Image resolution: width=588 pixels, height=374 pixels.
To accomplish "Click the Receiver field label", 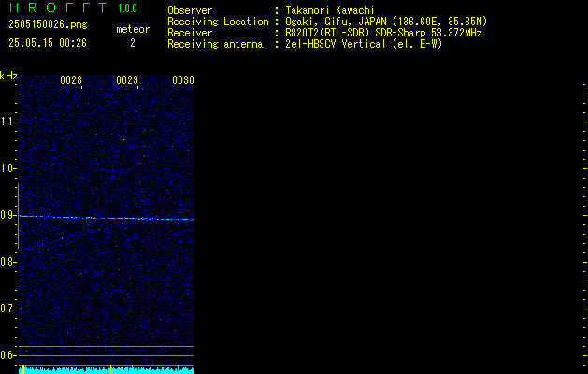I will click(190, 33).
